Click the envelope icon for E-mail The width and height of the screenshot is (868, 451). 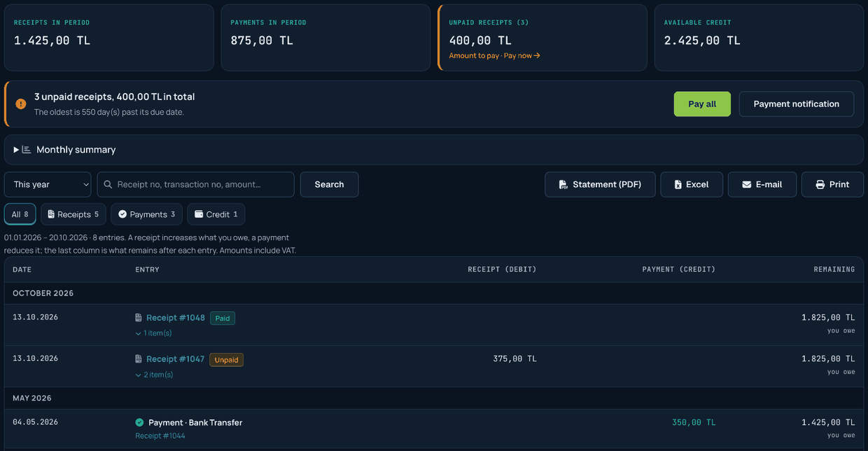point(746,184)
